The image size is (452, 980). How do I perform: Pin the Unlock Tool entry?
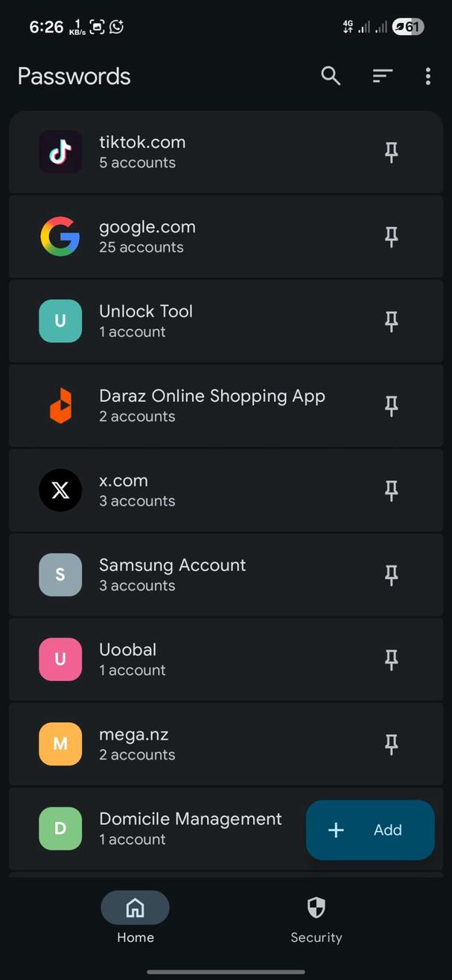391,322
